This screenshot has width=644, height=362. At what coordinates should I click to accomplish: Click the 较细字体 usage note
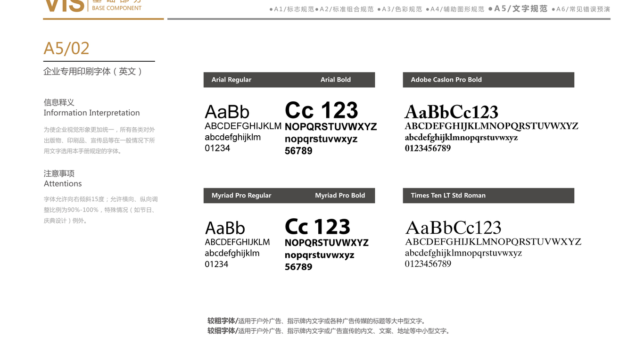pyautogui.click(x=330, y=331)
